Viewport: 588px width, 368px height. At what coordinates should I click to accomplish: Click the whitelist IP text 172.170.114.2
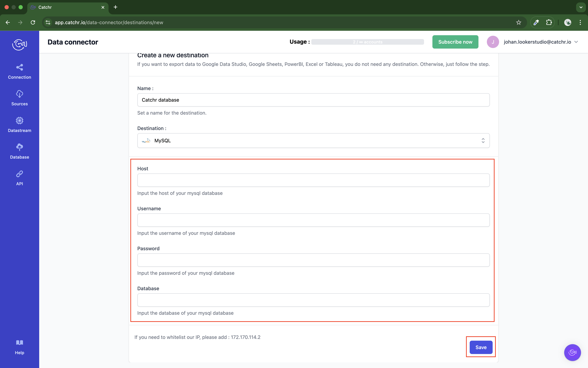(245, 337)
